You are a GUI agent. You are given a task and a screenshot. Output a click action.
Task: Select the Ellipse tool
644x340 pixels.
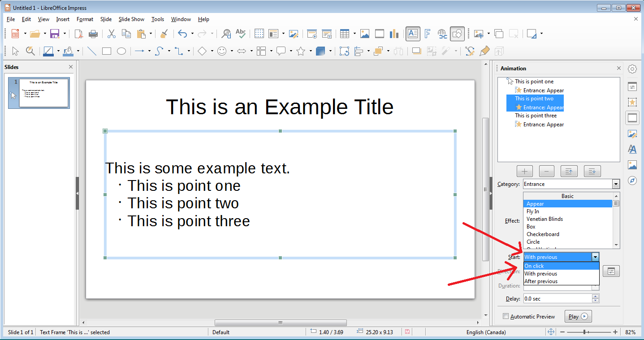click(x=121, y=51)
